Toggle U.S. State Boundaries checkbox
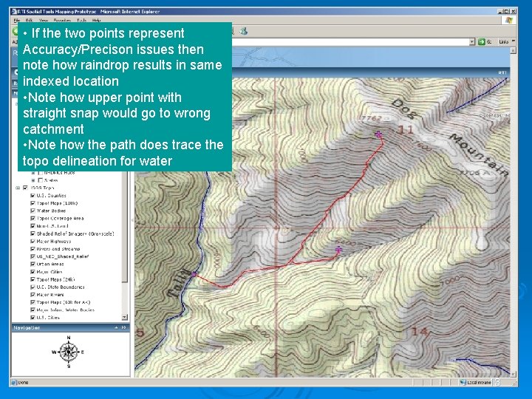Screen dimensions: 532x399 [x=33, y=287]
